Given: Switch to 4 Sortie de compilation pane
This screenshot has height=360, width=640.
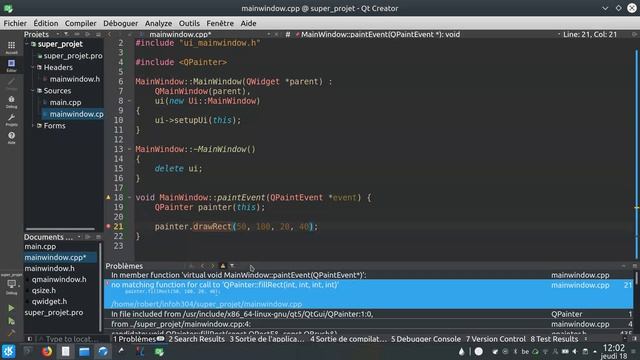Looking at the screenshot, I should click(348, 339).
